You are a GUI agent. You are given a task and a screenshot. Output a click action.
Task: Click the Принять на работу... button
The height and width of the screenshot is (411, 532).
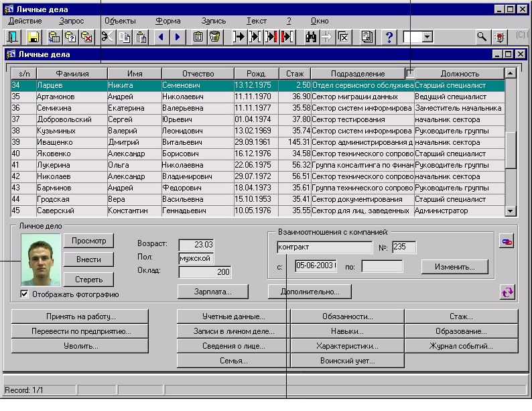(80, 316)
